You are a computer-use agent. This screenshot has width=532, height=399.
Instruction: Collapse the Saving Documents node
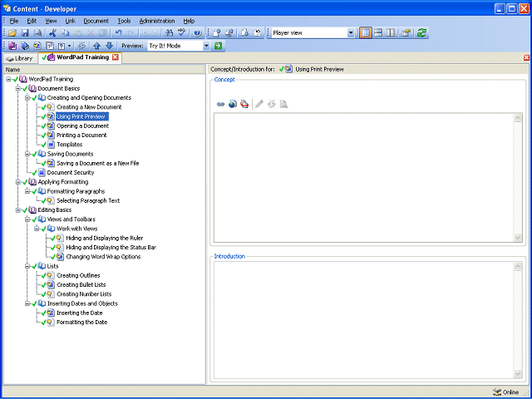27,154
